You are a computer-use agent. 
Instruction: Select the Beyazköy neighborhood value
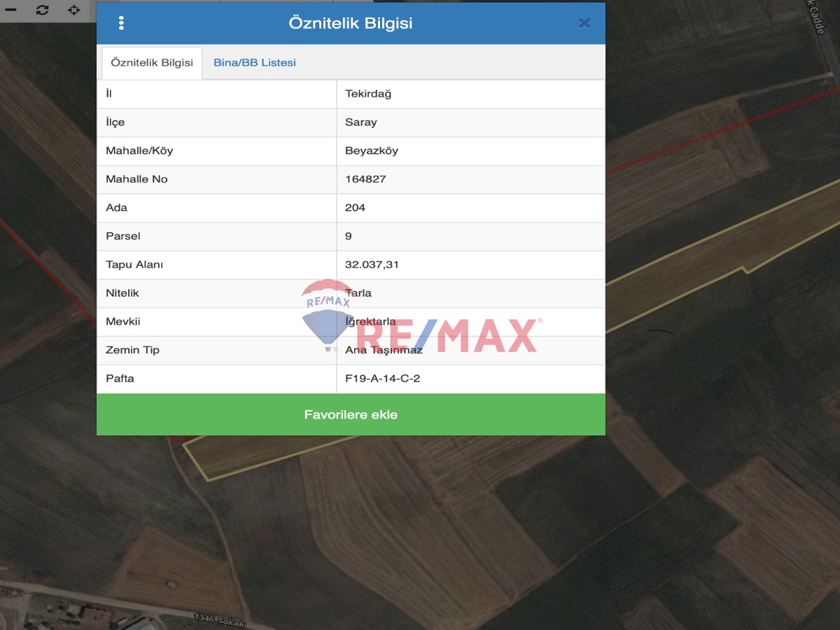point(372,150)
